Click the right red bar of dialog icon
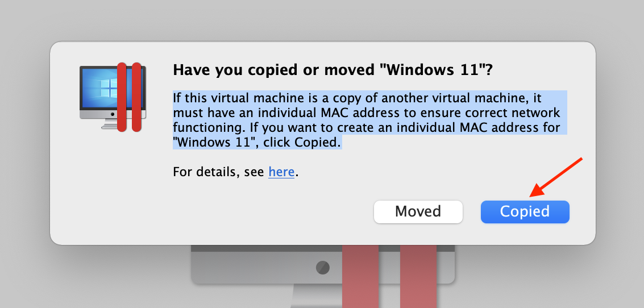The height and width of the screenshot is (308, 644). point(136,97)
